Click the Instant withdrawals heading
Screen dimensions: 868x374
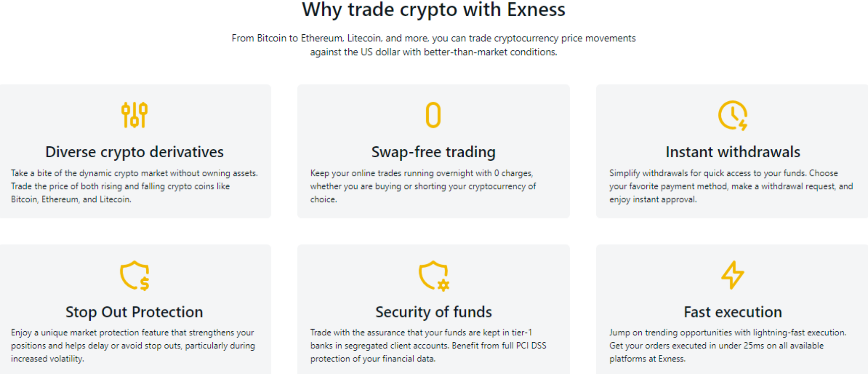732,152
